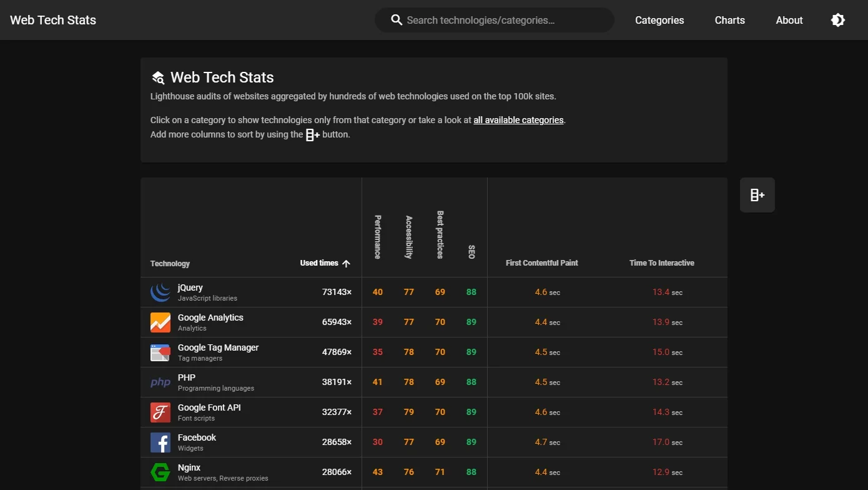The width and height of the screenshot is (868, 490).
Task: Click the 65943× usage count
Action: pyautogui.click(x=337, y=322)
